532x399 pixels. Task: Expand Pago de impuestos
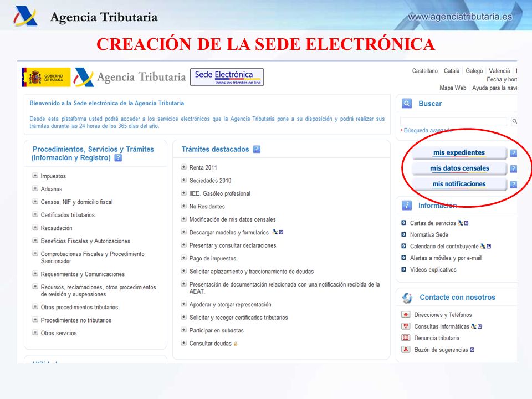click(183, 258)
